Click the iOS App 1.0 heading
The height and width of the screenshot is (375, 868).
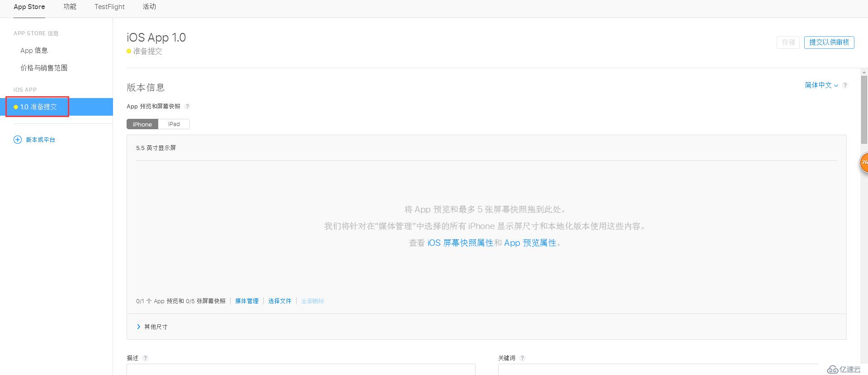(156, 37)
